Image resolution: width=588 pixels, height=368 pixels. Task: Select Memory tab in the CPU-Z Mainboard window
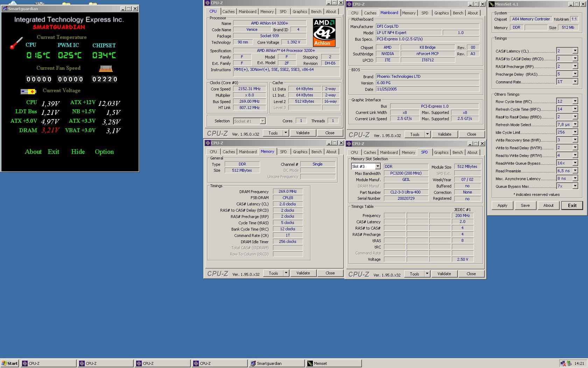(x=408, y=13)
